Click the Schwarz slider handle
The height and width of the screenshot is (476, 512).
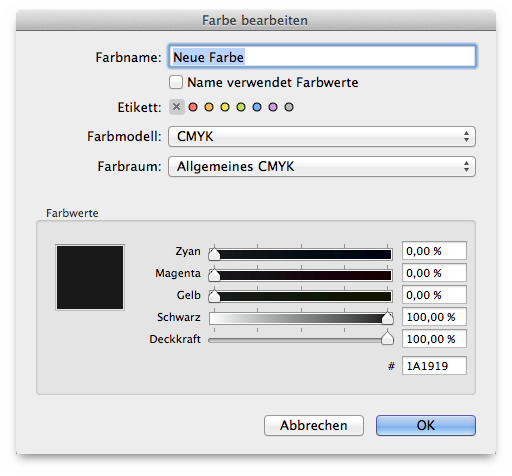point(387,318)
